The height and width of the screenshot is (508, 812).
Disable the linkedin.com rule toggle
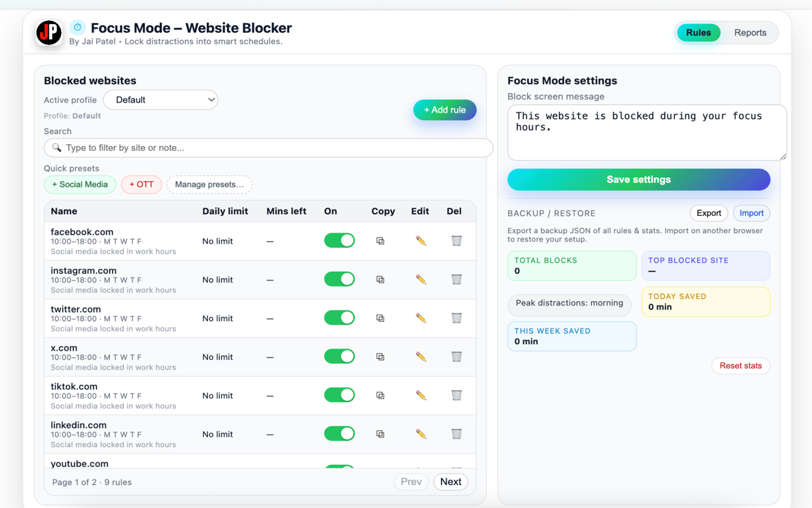339,434
